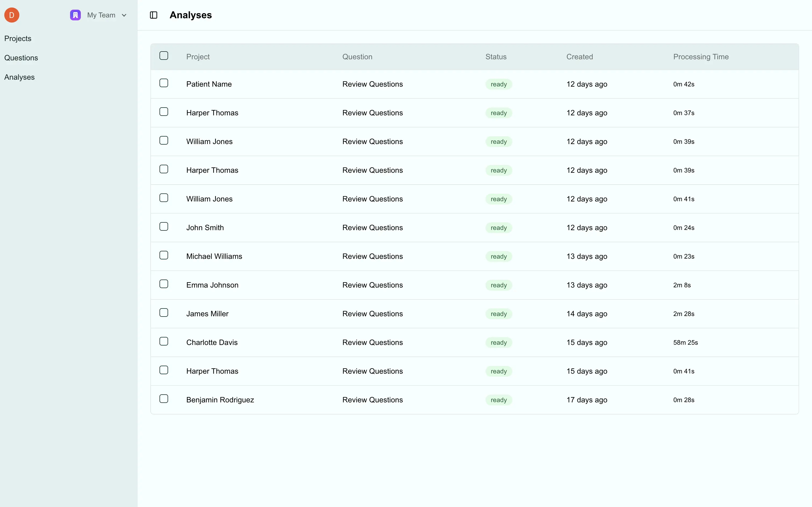
Task: Switch to the Questions section
Action: 21,58
